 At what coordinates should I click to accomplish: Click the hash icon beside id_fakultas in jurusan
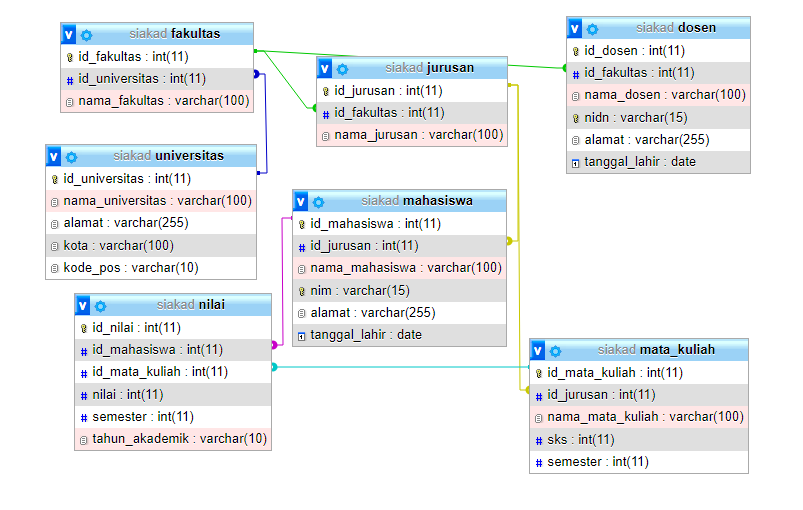click(326, 115)
